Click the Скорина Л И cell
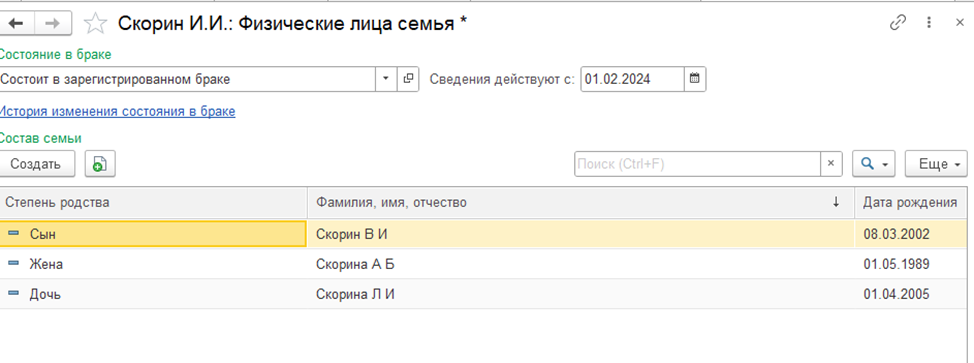The image size is (974, 363). tap(581, 294)
